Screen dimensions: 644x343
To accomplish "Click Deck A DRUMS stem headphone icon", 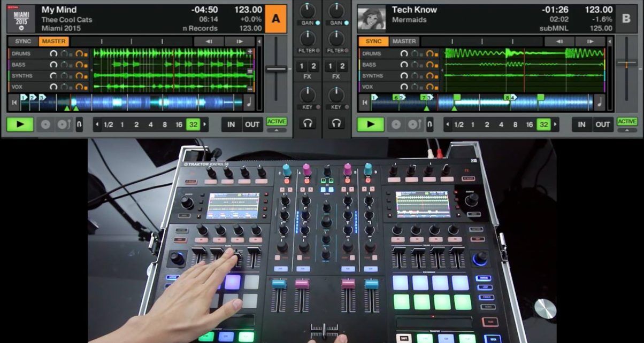I will (x=53, y=53).
